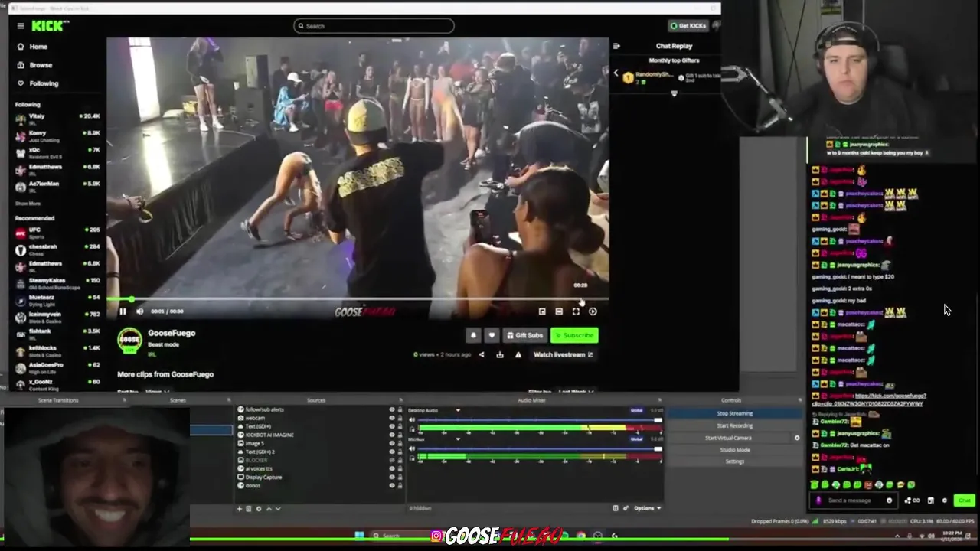Hide the webcam source in OBS

(x=391, y=419)
